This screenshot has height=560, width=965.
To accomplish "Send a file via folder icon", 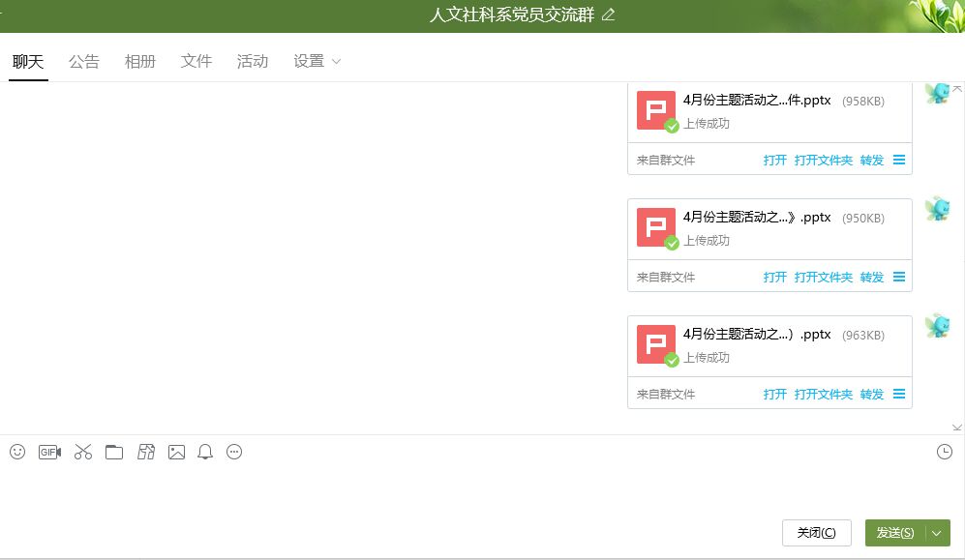I will [114, 452].
